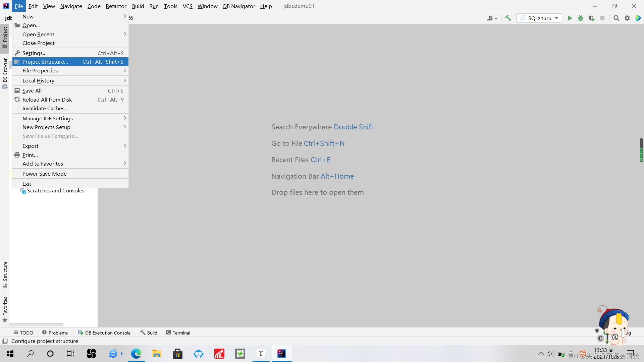Open the DB Execution Console tab
The height and width of the screenshot is (362, 644).
(x=104, y=333)
